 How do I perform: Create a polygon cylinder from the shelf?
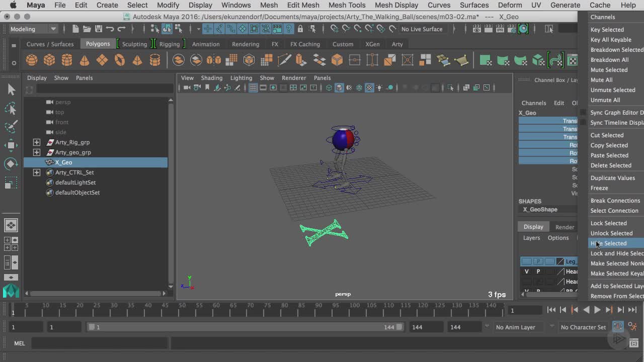click(67, 60)
